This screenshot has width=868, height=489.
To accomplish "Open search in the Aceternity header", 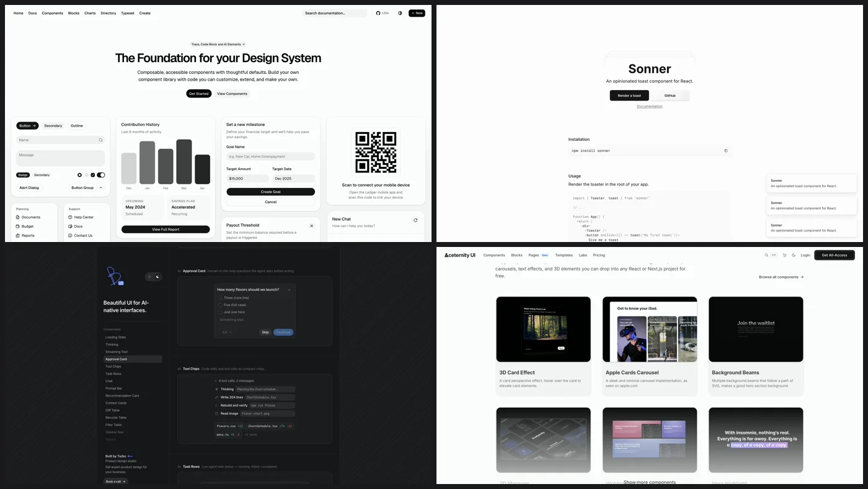I will pos(766,255).
